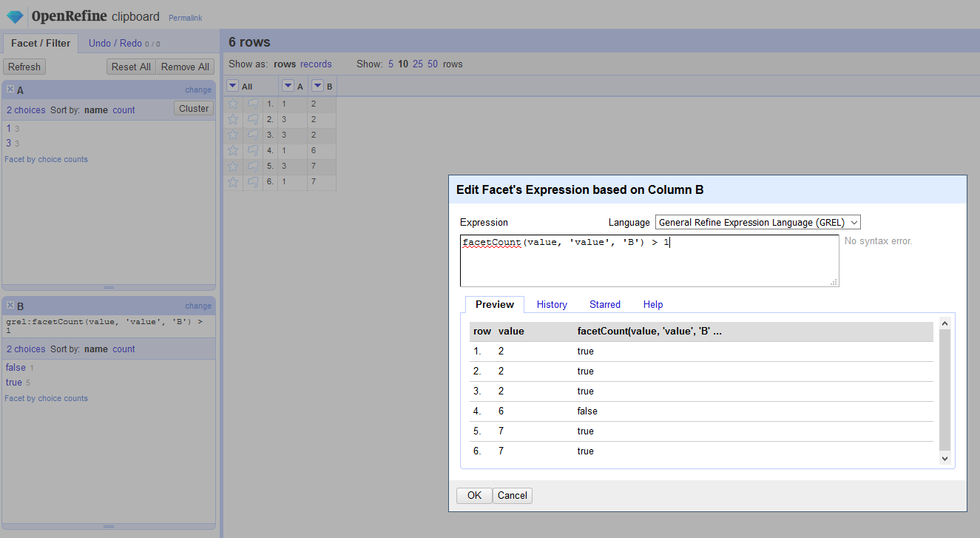Flag row 6 in the data grid
The width and height of the screenshot is (980, 538).
[253, 181]
